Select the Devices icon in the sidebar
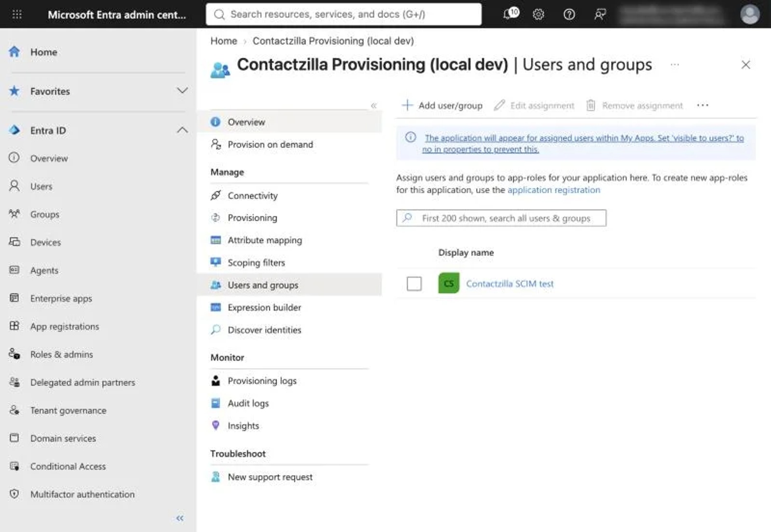This screenshot has width=771, height=532. coord(14,242)
